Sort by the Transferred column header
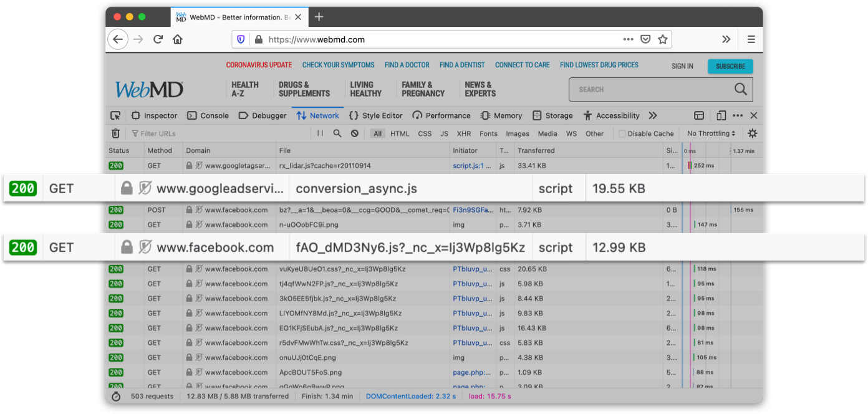The image size is (868, 414). (x=589, y=150)
